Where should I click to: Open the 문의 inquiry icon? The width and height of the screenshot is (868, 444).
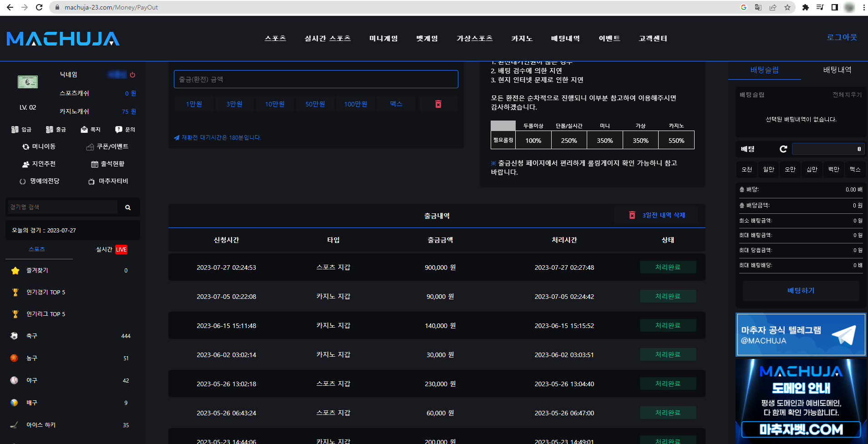(x=118, y=129)
